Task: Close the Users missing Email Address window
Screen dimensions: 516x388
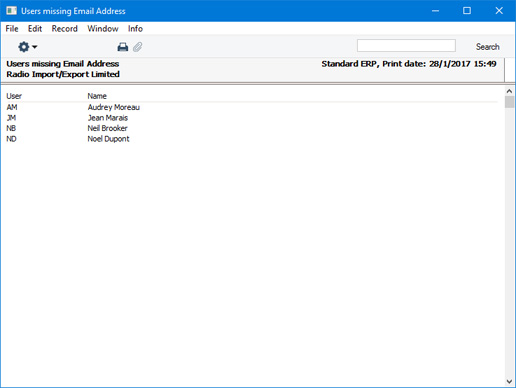Action: click(499, 11)
